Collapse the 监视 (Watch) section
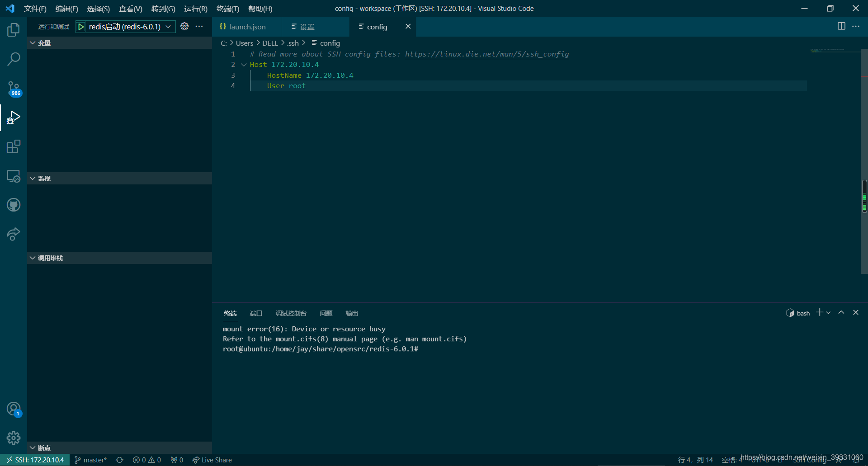 119,178
